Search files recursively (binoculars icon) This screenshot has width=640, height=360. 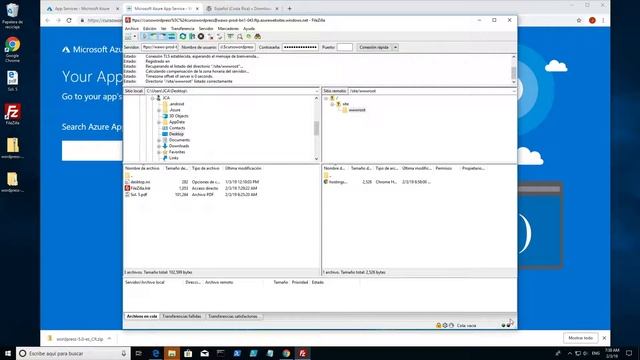coord(258,37)
